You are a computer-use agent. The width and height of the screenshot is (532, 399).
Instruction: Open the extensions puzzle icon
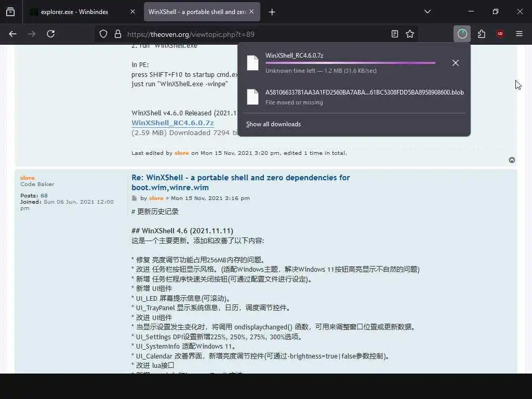point(482,34)
